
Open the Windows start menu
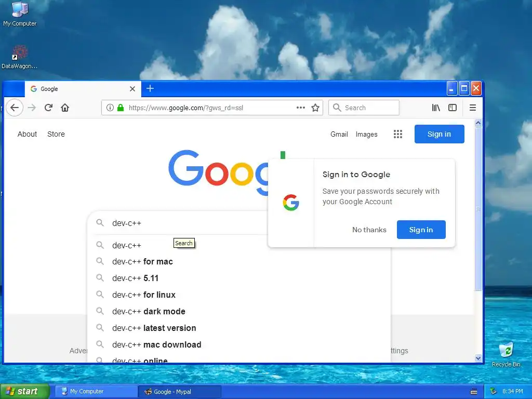tap(24, 392)
